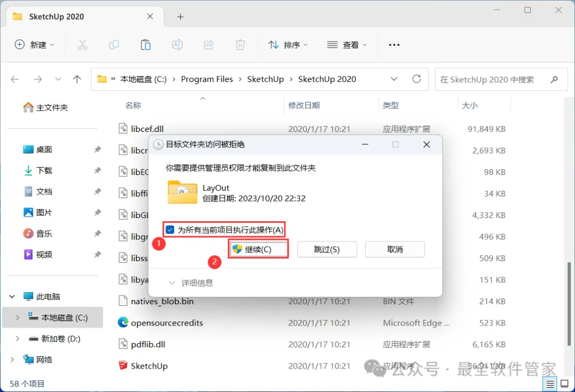The image size is (575, 392).
Task: Minimize the access denied dialog
Action: (365, 144)
